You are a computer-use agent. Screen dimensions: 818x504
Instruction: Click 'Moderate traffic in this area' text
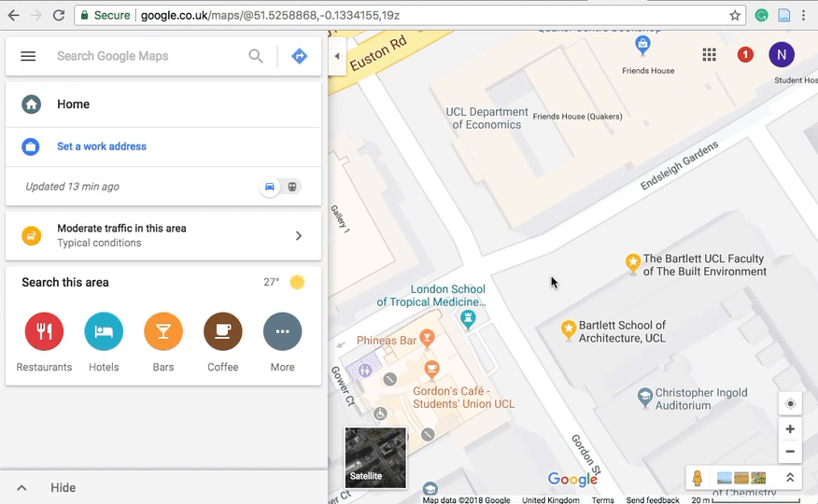pyautogui.click(x=121, y=229)
